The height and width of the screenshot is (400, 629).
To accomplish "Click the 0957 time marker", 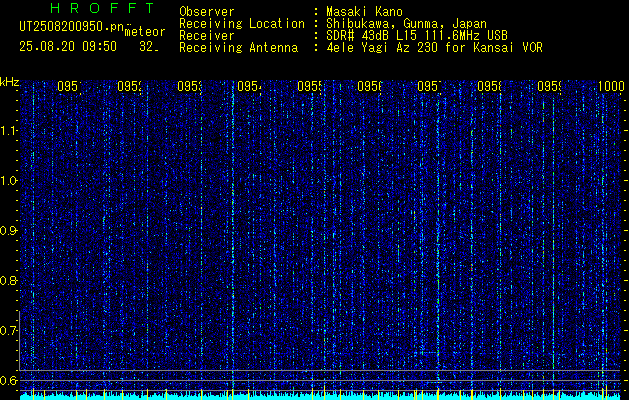I will pyautogui.click(x=429, y=86).
